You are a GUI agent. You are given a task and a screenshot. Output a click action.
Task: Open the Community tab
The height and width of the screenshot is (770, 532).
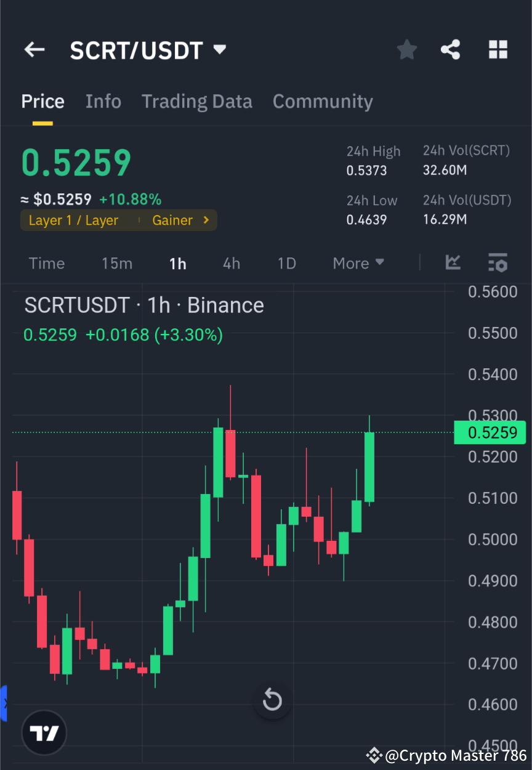pyautogui.click(x=323, y=101)
